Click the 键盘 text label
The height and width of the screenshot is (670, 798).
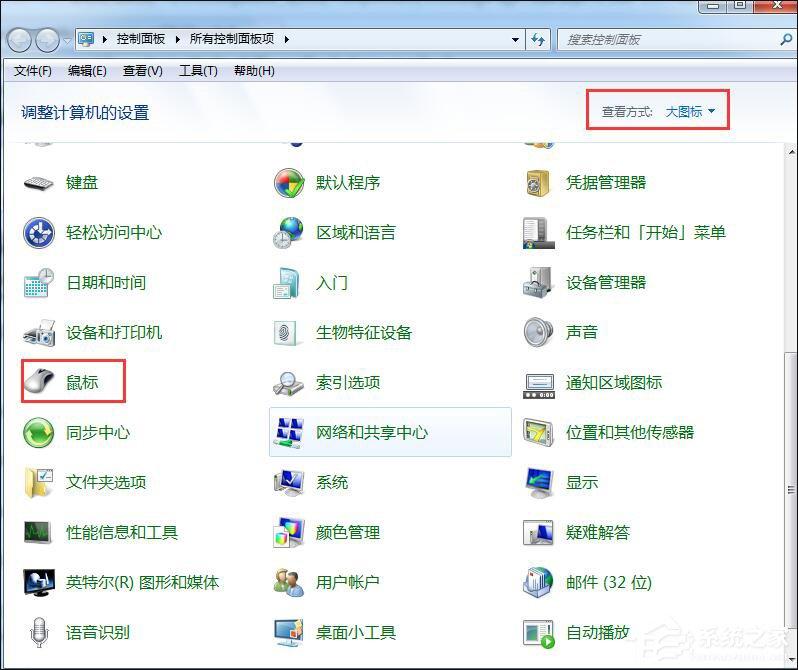(x=82, y=182)
